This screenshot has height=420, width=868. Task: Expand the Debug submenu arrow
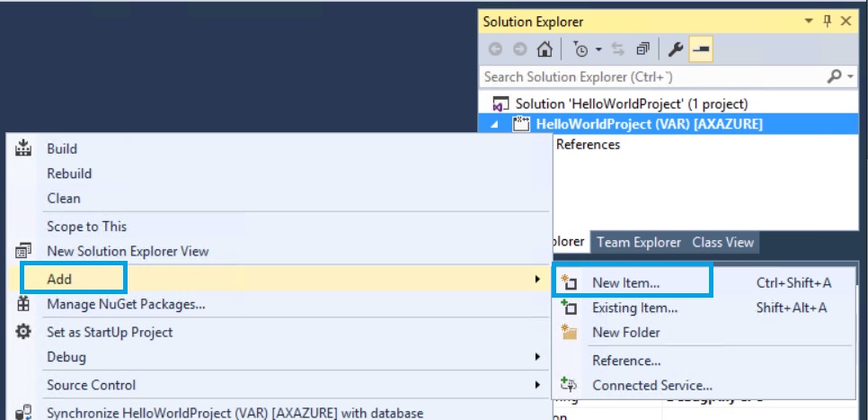pyautogui.click(x=536, y=357)
